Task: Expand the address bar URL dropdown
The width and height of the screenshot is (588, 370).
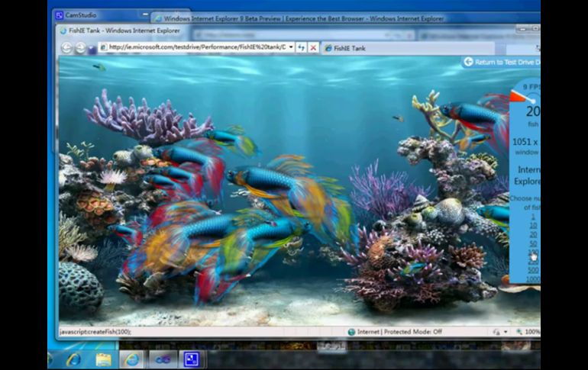Action: pyautogui.click(x=291, y=47)
